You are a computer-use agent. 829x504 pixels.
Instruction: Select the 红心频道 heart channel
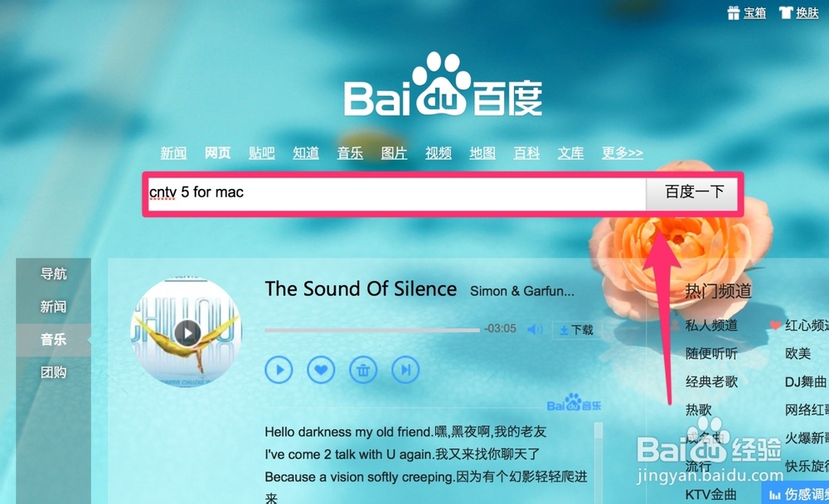(799, 325)
